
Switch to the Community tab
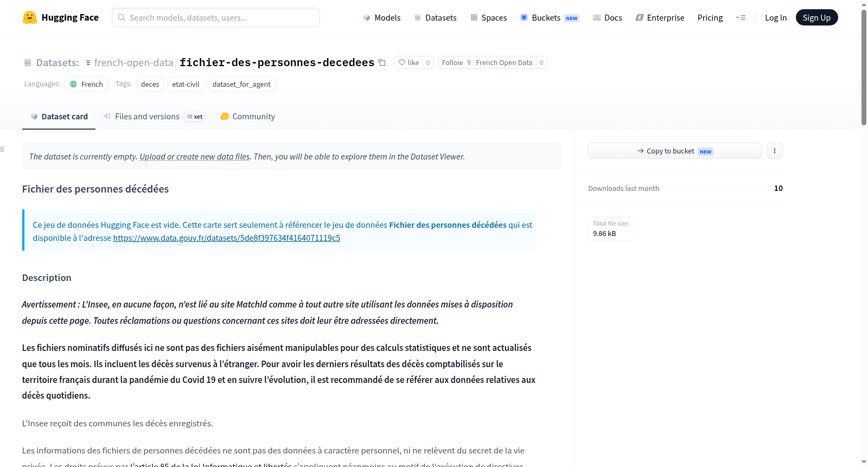pyautogui.click(x=247, y=116)
